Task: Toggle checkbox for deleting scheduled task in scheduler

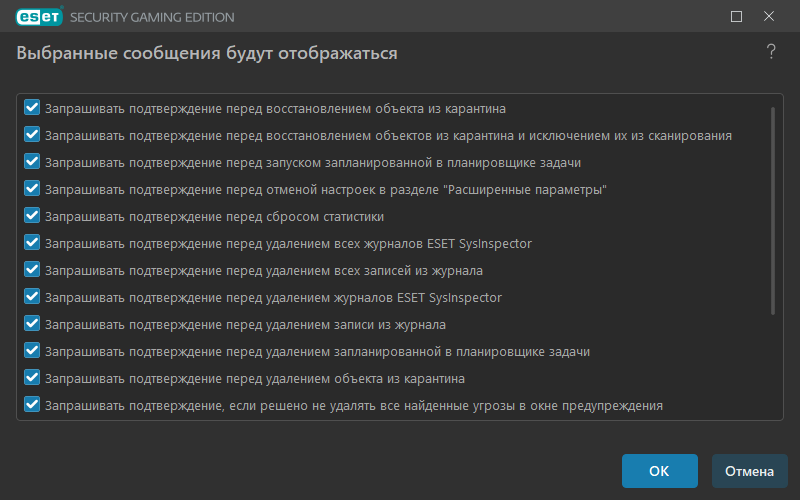Action: pos(32,351)
